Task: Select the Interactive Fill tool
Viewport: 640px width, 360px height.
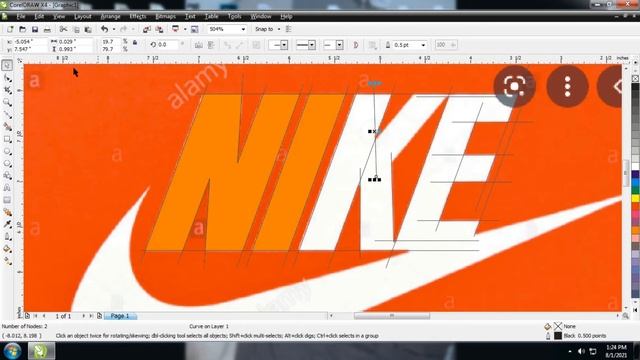Action: click(7, 261)
